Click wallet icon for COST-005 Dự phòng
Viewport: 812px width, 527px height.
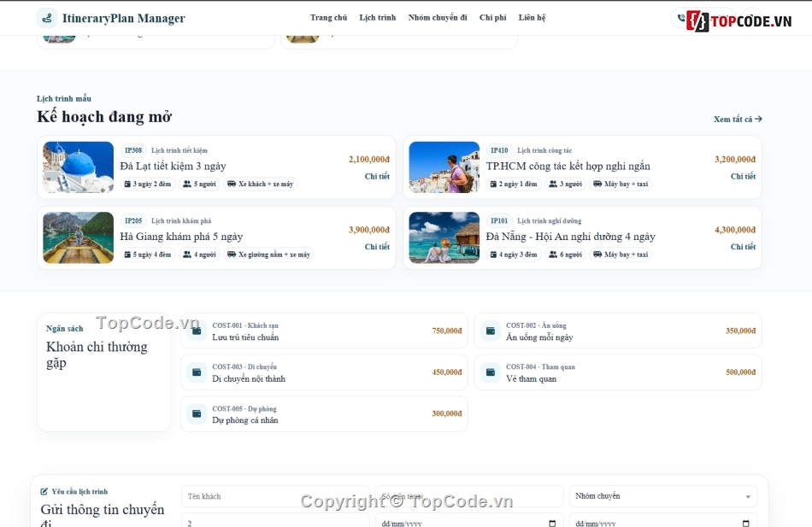tap(197, 413)
